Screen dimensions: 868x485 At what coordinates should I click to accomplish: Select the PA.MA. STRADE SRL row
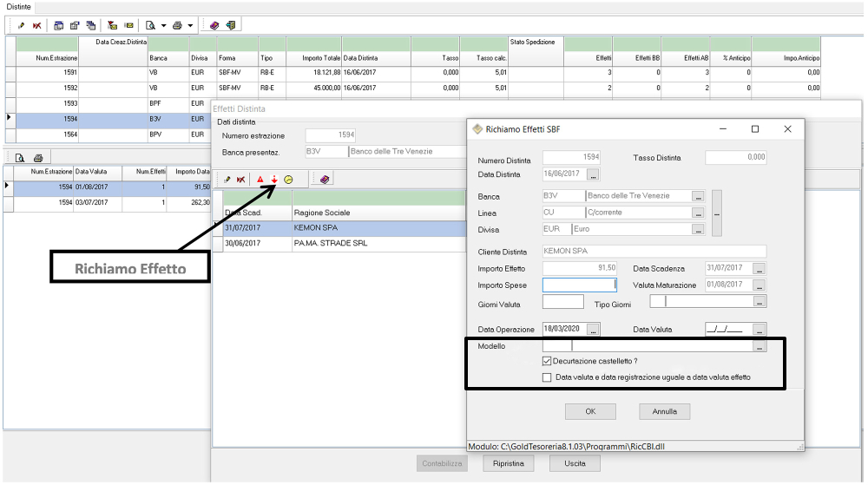(x=330, y=243)
